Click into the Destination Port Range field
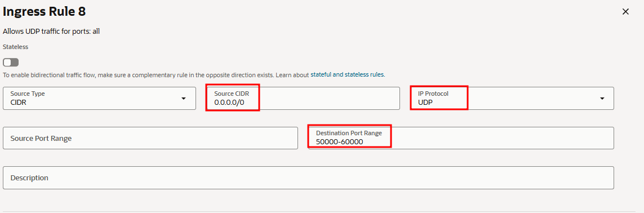The width and height of the screenshot is (644, 213). coord(461,138)
